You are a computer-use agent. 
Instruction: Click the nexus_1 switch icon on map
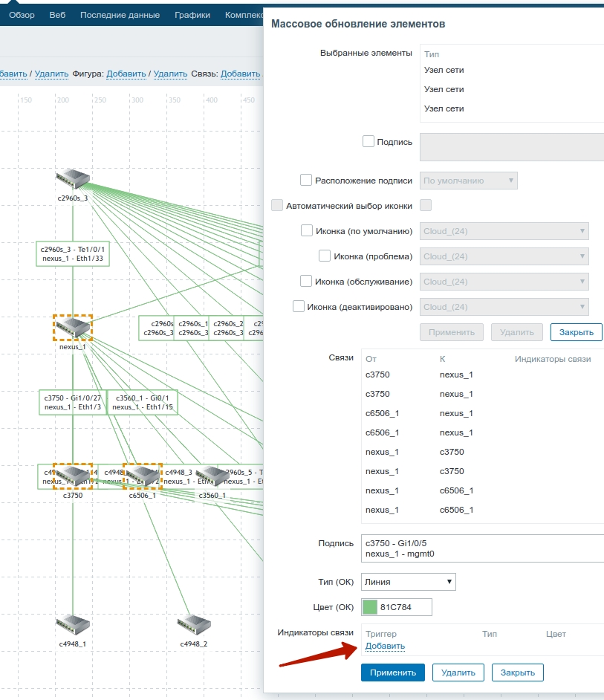[73, 328]
